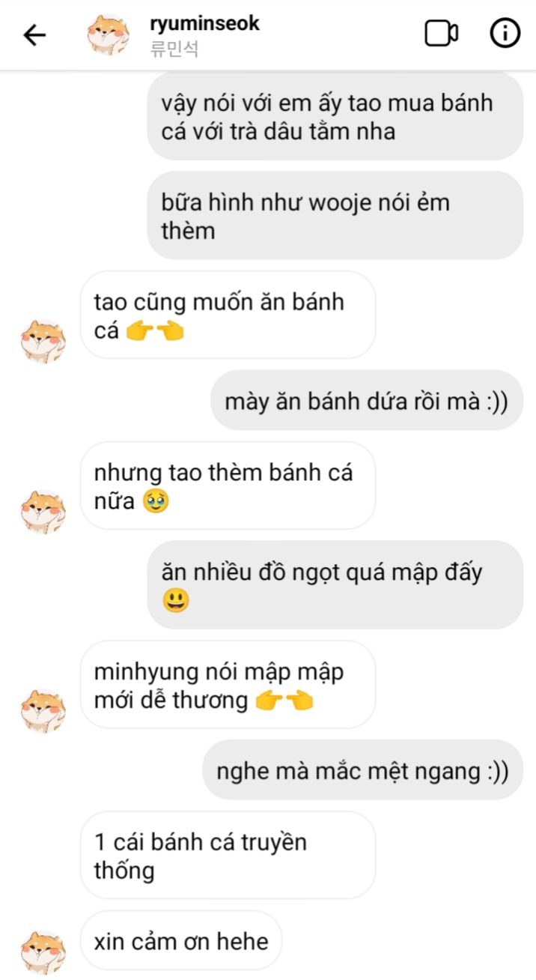The image size is (536, 980).
Task: Open conversation info with the i icon
Action: pos(505,34)
